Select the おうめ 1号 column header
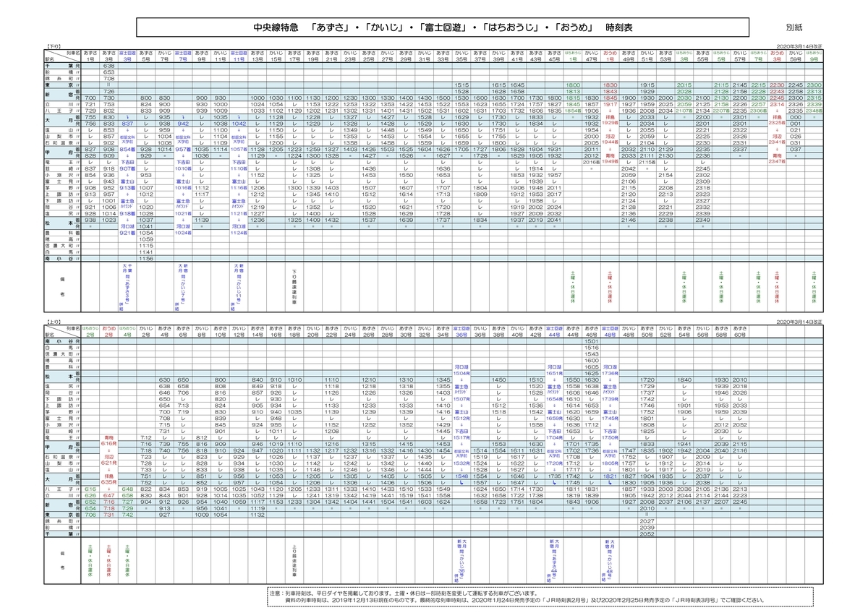 (x=610, y=56)
